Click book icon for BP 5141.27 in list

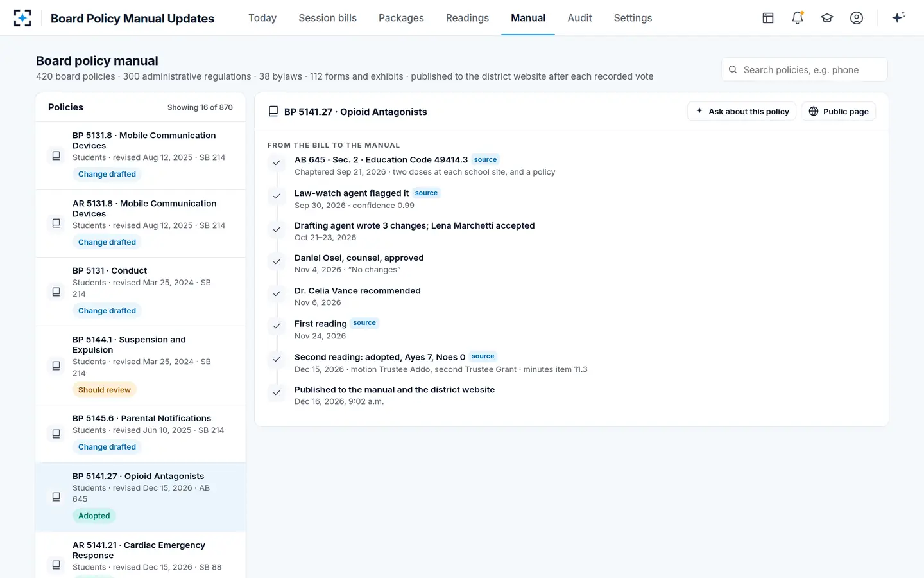click(x=56, y=496)
